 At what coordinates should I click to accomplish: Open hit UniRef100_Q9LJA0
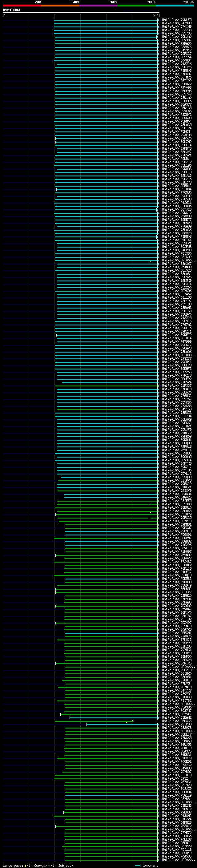(x=177, y=37)
